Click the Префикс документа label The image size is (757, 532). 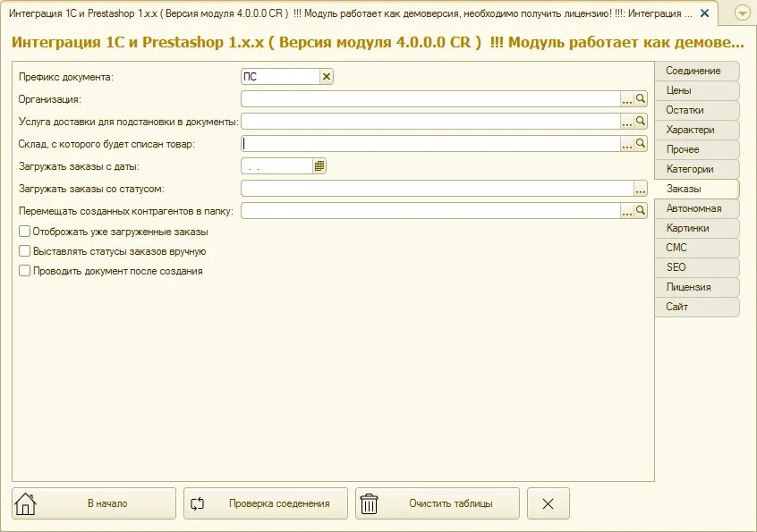[66, 77]
